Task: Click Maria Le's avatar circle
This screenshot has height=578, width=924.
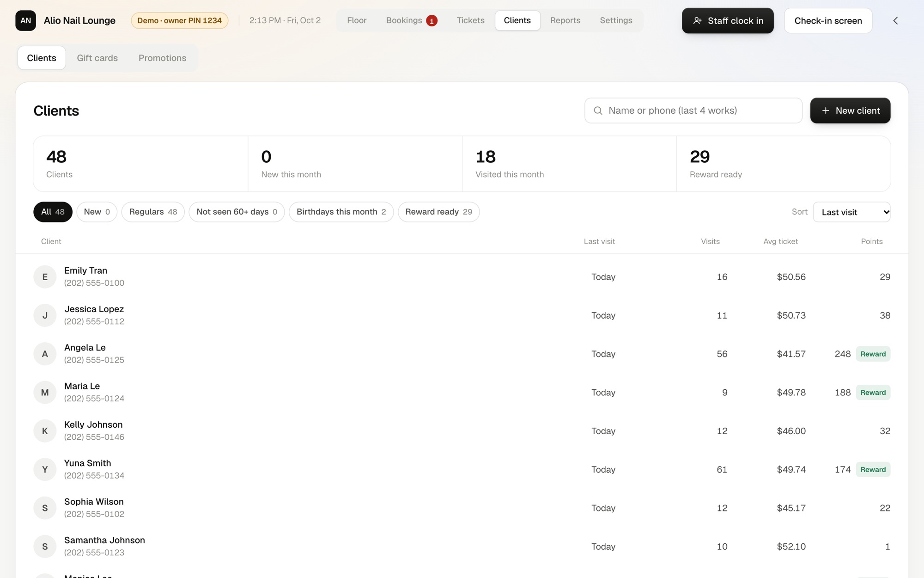Action: 45,393
